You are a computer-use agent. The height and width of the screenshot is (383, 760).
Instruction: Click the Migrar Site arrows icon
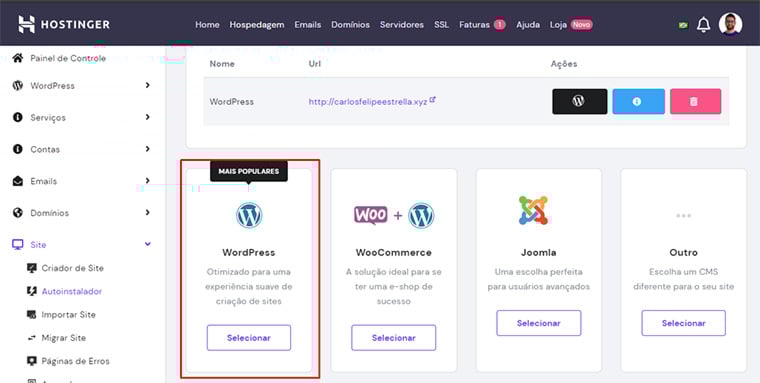coord(32,338)
